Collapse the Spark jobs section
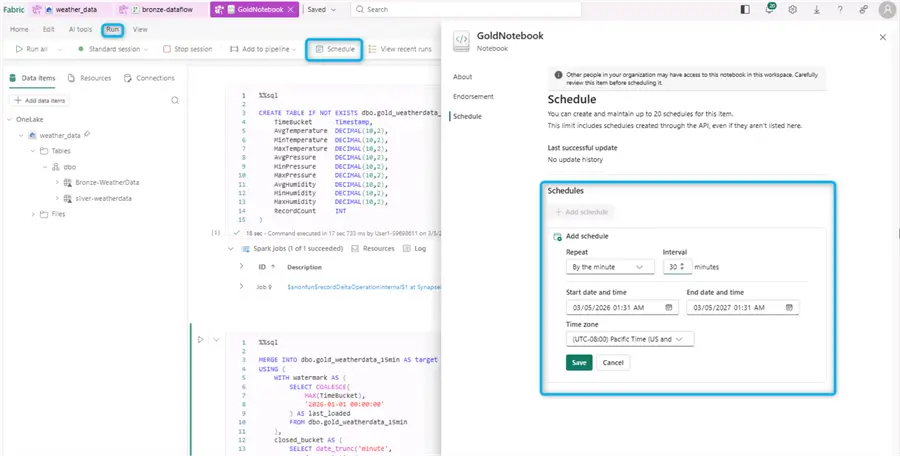 [231, 249]
